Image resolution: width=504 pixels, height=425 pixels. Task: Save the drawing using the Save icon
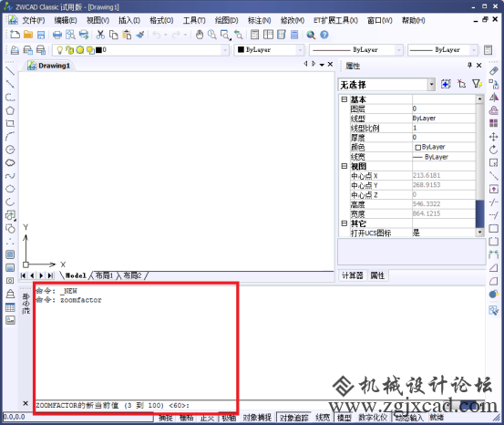click(41, 35)
